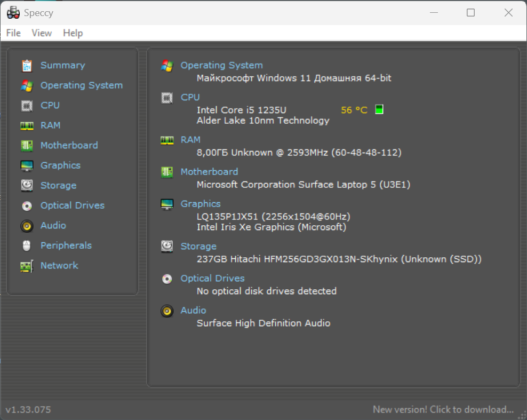Click New version download notice
This screenshot has width=527, height=420.
443,409
